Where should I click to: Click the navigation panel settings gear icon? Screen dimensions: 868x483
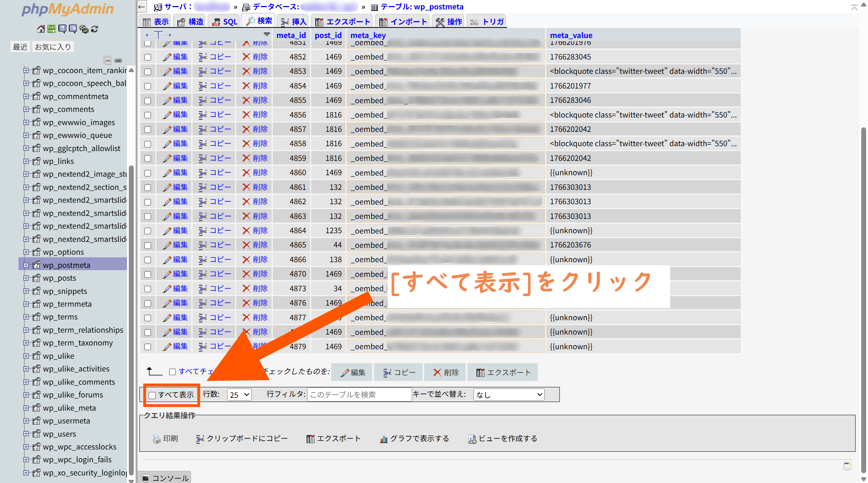click(x=84, y=29)
